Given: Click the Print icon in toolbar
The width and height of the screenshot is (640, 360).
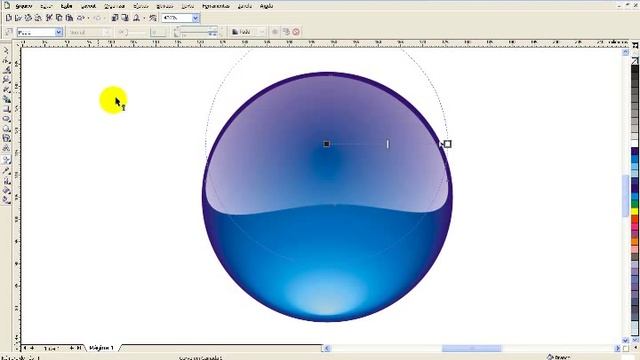Looking at the screenshot, I should pyautogui.click(x=38, y=18).
